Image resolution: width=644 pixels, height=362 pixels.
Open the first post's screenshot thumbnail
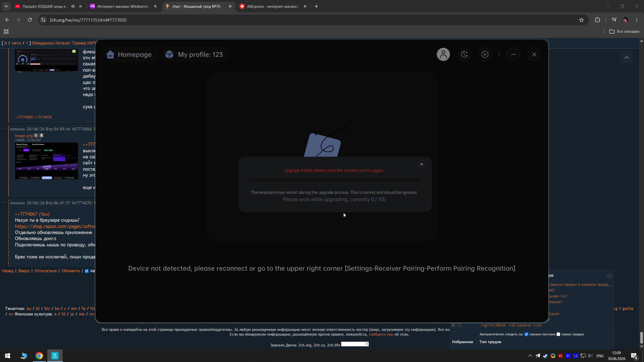pos(47,61)
